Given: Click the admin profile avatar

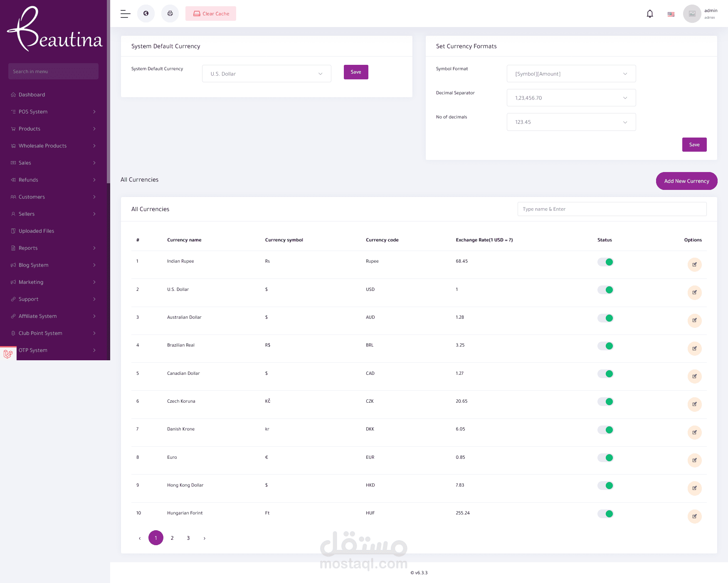Looking at the screenshot, I should click(692, 14).
